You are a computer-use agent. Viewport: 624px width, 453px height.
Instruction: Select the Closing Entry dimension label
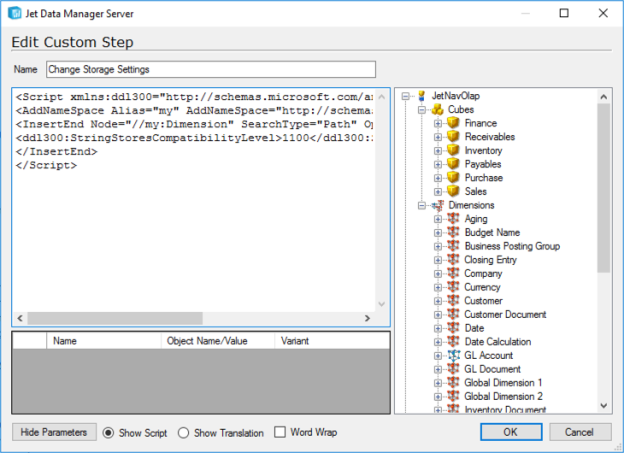click(490, 260)
